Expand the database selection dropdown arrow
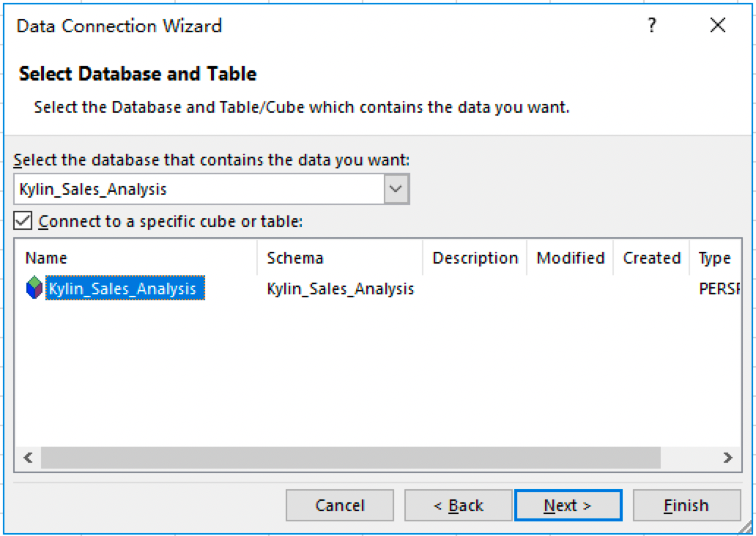The width and height of the screenshot is (756, 536). [396, 189]
